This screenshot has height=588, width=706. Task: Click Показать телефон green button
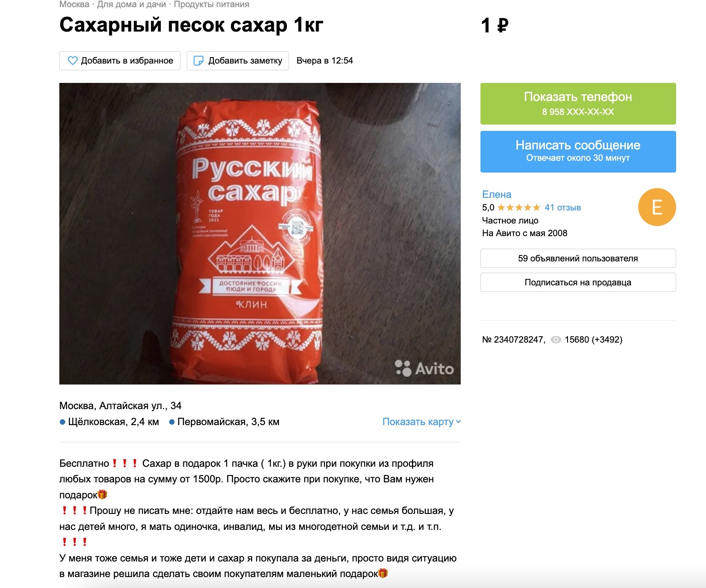(578, 104)
